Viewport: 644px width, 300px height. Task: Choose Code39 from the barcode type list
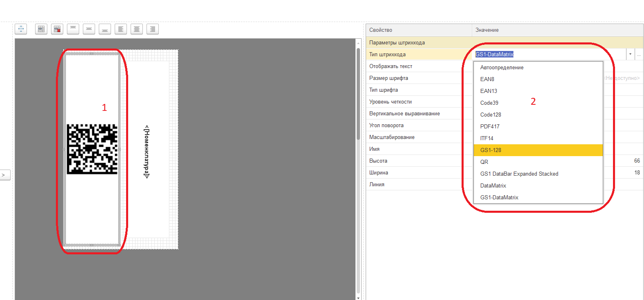[x=538, y=103]
